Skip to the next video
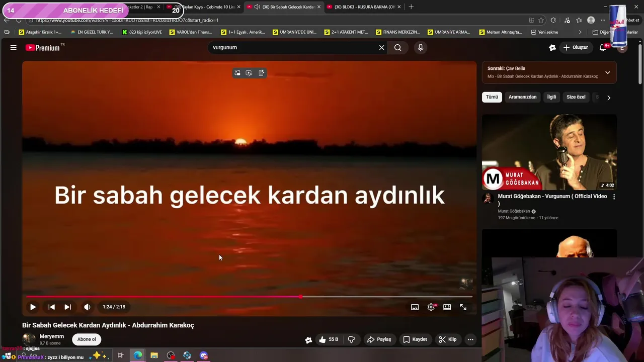The height and width of the screenshot is (362, 644). click(x=67, y=307)
